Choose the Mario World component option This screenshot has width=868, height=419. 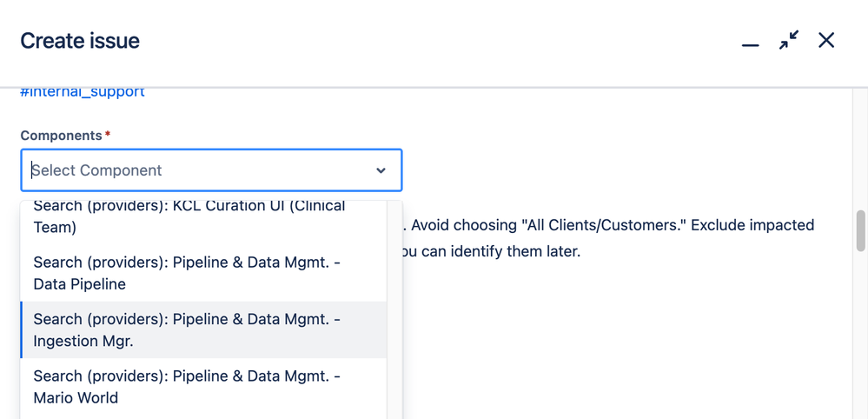187,387
